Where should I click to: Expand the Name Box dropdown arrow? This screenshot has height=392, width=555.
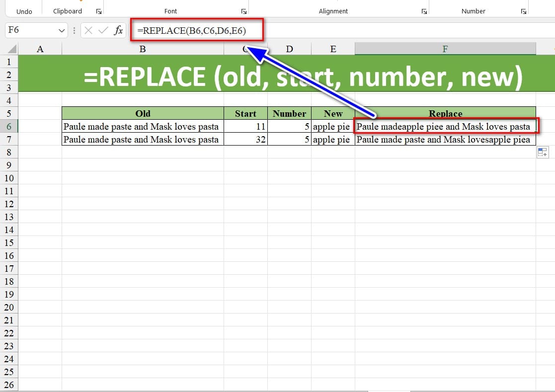(62, 31)
